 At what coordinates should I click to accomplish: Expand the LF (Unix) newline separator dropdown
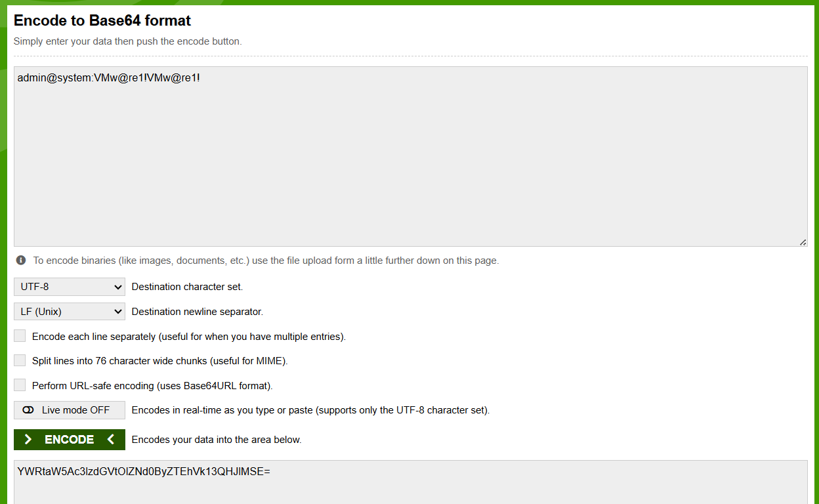tap(70, 312)
